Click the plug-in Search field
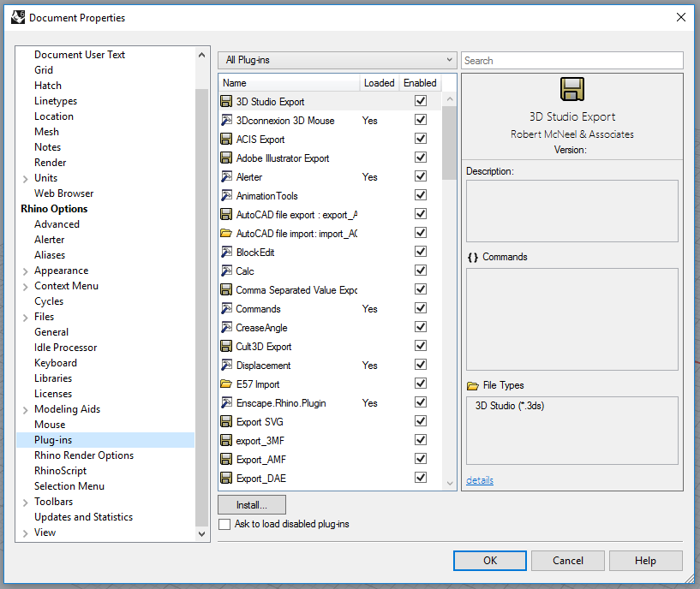 tap(571, 61)
